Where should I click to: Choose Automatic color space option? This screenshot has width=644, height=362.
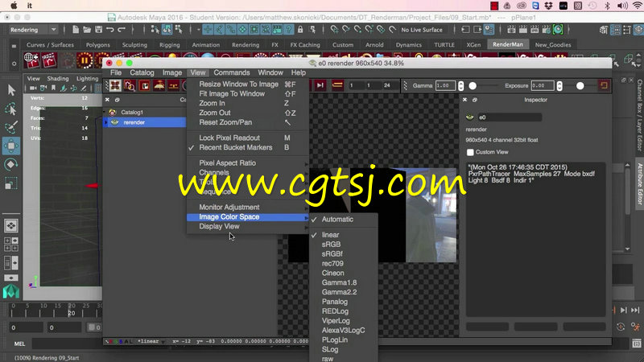pos(344,219)
